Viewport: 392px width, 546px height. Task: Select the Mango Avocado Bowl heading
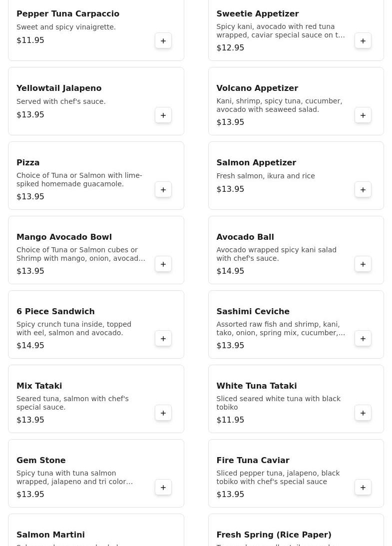tap(64, 237)
